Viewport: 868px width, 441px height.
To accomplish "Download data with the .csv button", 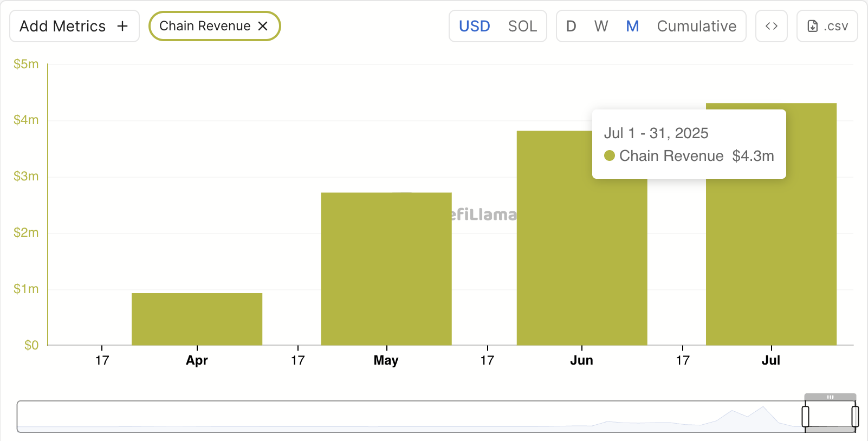I will pyautogui.click(x=827, y=26).
